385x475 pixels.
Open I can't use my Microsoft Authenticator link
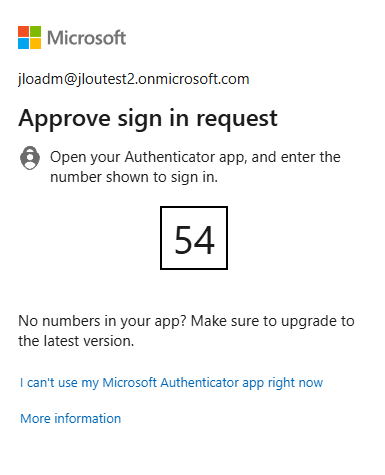172,383
